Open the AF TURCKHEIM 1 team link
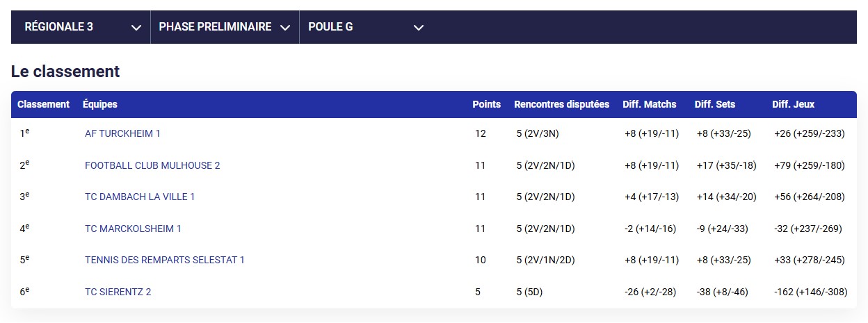This screenshot has height=323, width=868. pos(122,133)
